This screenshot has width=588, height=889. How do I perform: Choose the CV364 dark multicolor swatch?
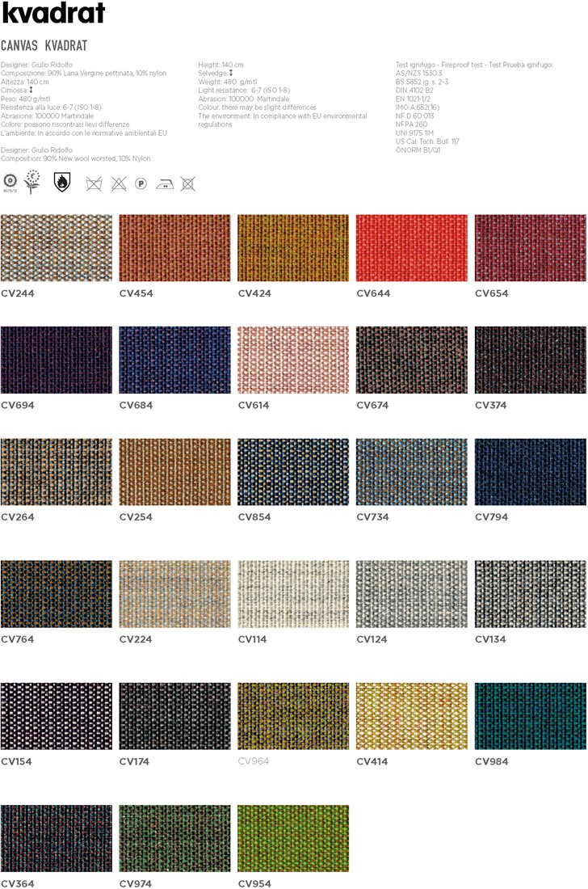click(x=57, y=838)
